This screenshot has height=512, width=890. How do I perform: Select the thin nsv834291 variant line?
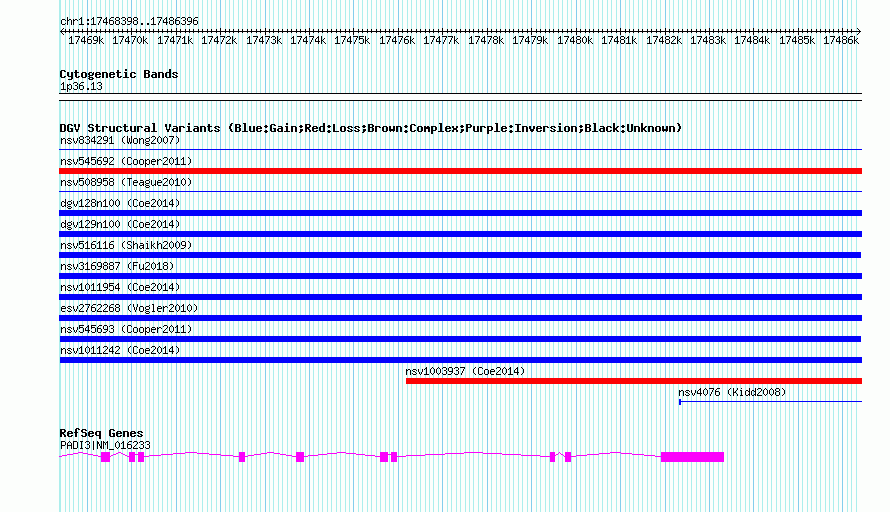[460, 150]
